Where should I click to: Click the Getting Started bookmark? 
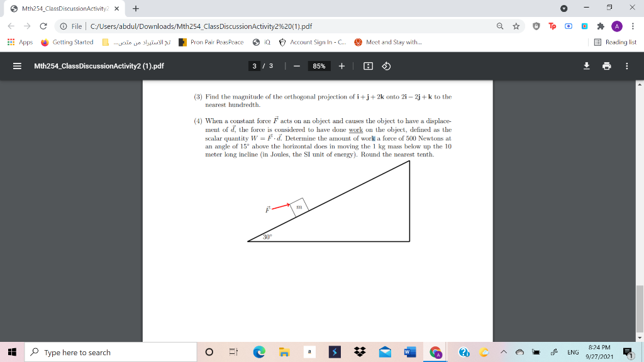(67, 43)
